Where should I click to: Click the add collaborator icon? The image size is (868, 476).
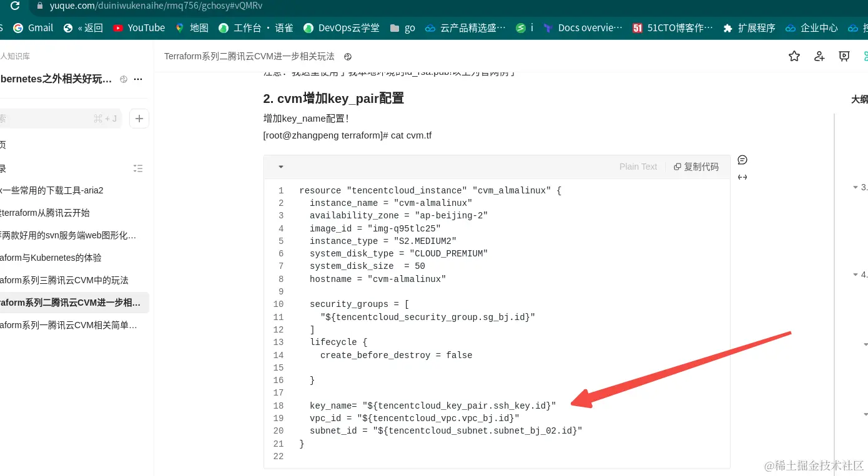point(819,56)
